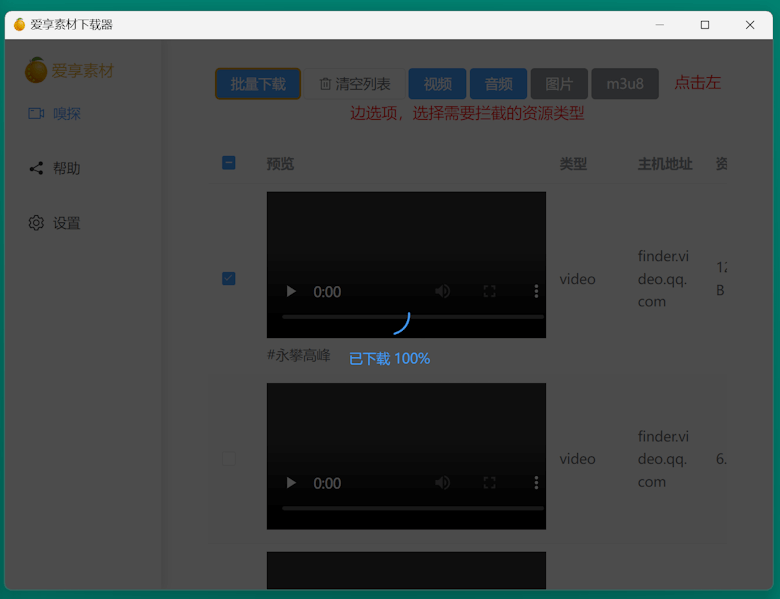780x599 pixels.
Task: Close the 爱享素材下载器 window
Action: click(750, 24)
